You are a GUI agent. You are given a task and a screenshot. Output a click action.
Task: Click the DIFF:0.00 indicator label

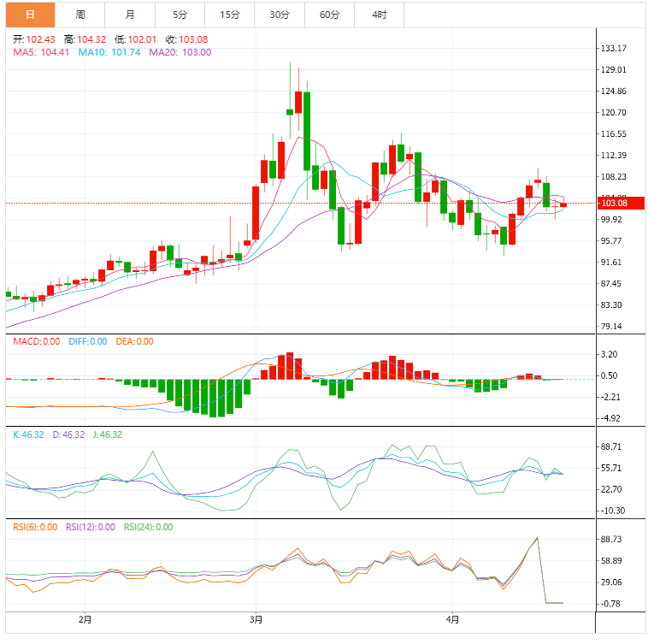point(87,341)
